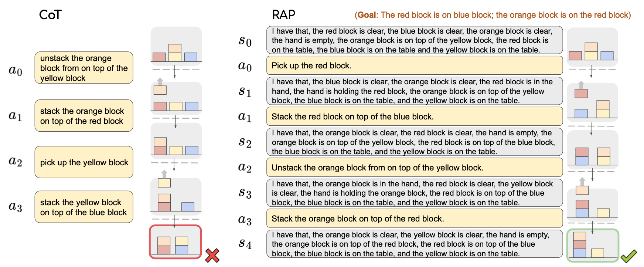The image size is (644, 267).
Task: Click the s0 initial state description box
Action: [415, 40]
